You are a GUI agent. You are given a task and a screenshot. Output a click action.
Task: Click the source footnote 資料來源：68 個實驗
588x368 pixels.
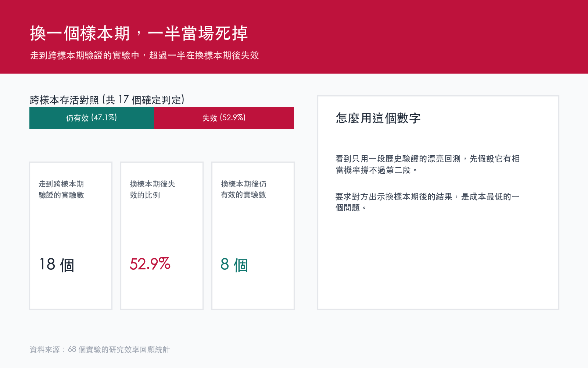pyautogui.click(x=100, y=349)
